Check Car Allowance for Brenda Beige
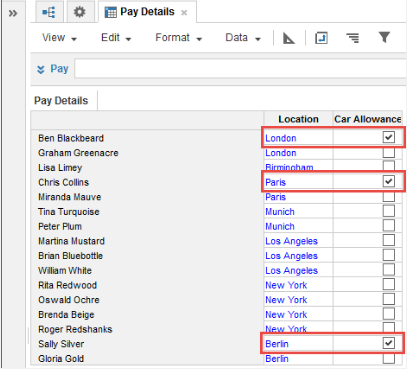 tap(389, 314)
